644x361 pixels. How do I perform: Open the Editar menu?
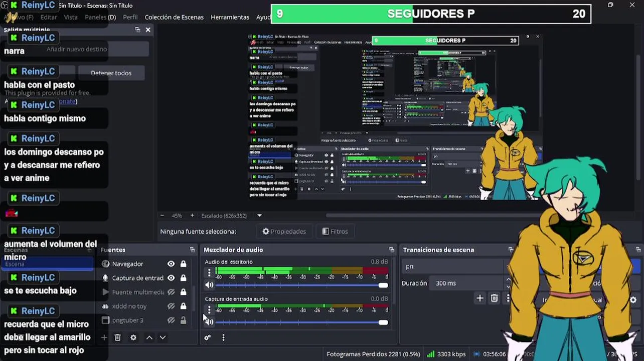point(49,17)
